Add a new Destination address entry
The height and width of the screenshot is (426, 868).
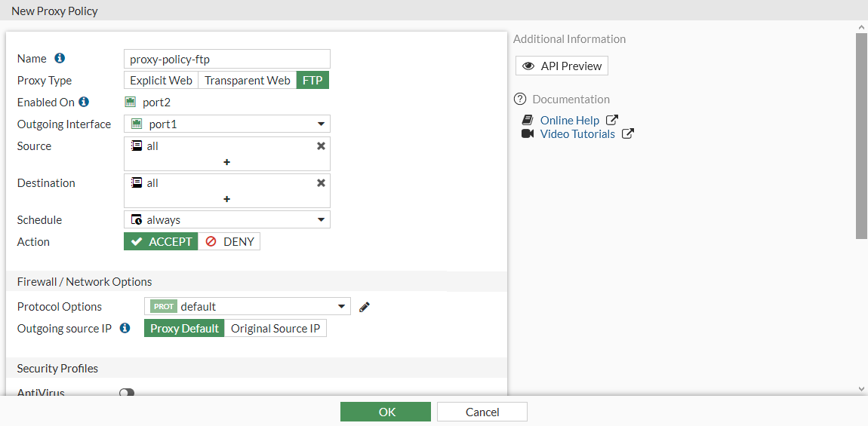click(226, 199)
